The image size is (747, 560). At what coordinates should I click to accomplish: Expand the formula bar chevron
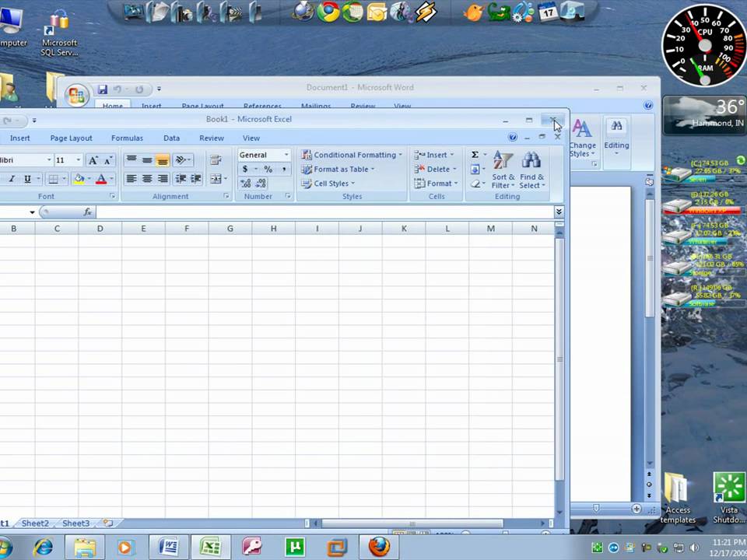point(559,212)
